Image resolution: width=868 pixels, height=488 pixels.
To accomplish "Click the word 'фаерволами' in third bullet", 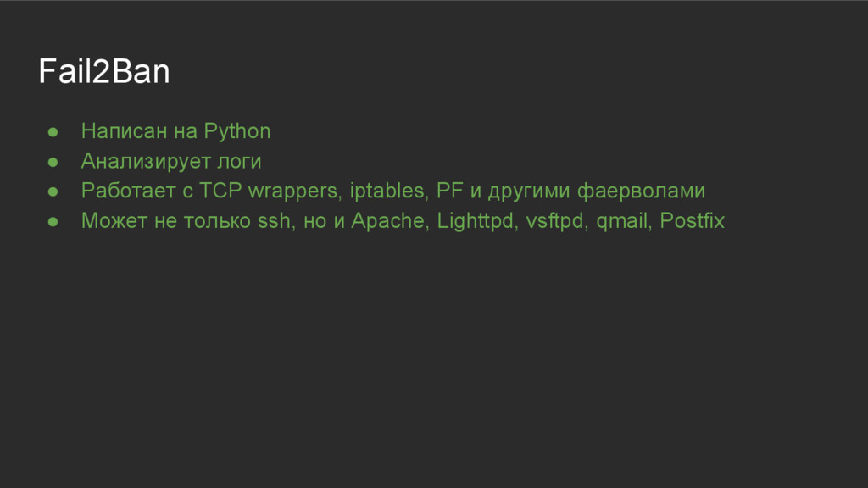I will click(641, 191).
